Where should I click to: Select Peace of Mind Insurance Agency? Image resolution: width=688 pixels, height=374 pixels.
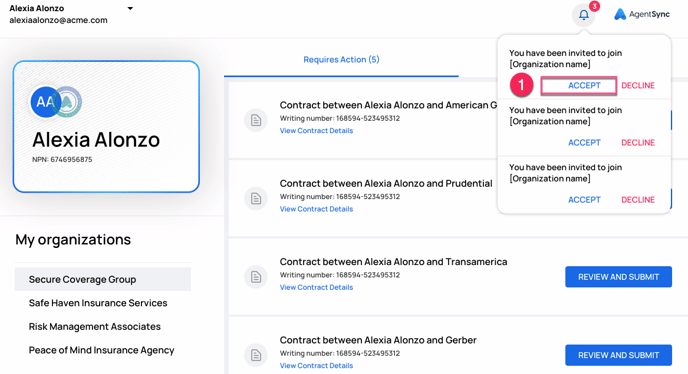click(x=103, y=350)
